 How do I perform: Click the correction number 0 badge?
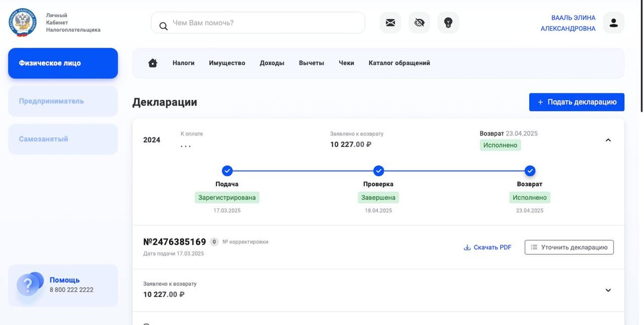point(214,242)
